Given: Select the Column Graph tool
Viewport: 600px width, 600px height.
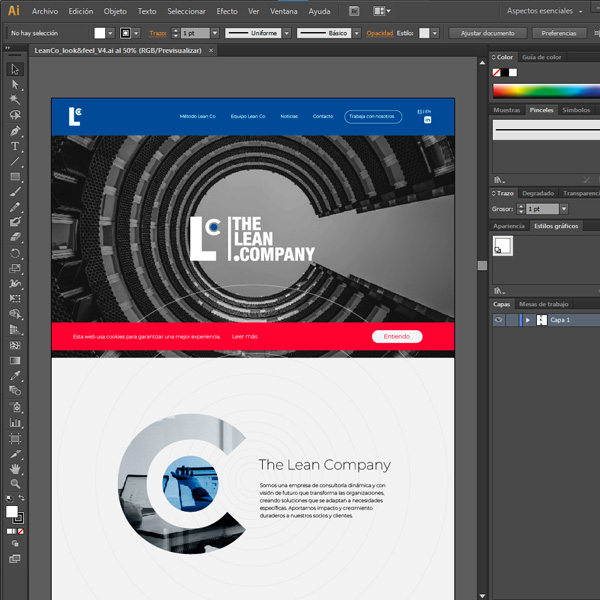Looking at the screenshot, I should coord(15,423).
